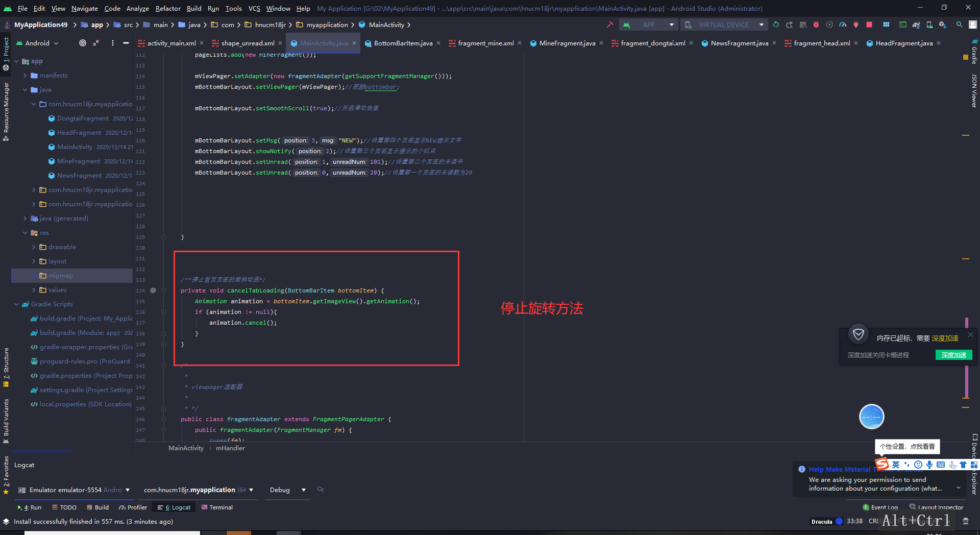Toggle code folding for cancelTabLoading method
The height and width of the screenshot is (535, 980).
(163, 290)
